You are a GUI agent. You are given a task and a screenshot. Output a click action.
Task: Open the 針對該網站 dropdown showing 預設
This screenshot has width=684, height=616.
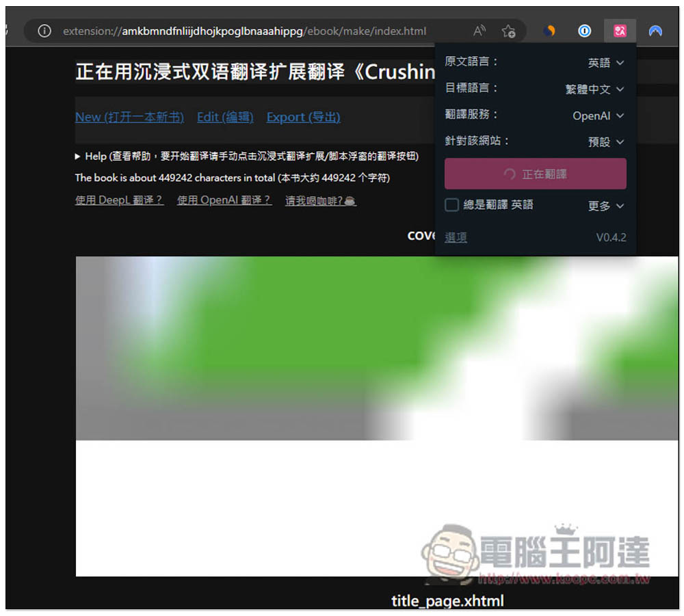pos(606,142)
